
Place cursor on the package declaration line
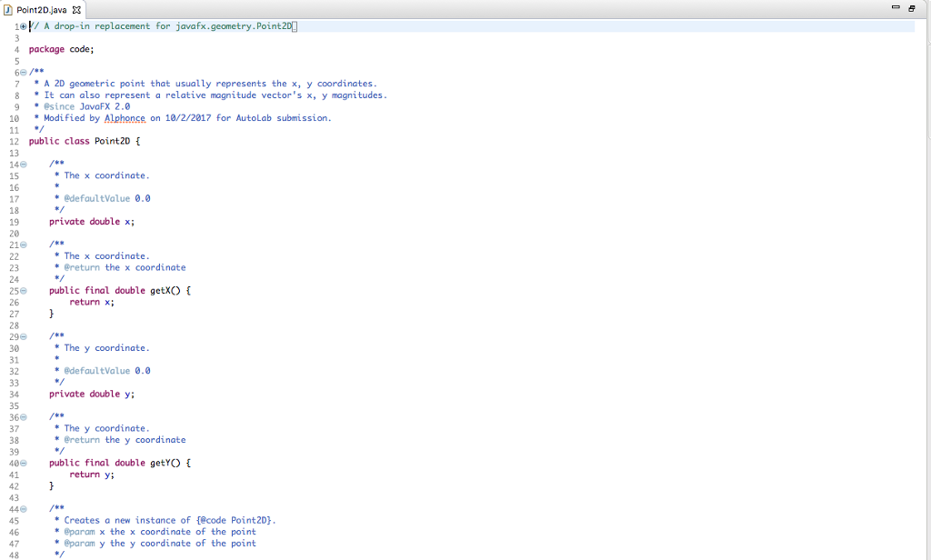[x=64, y=49]
